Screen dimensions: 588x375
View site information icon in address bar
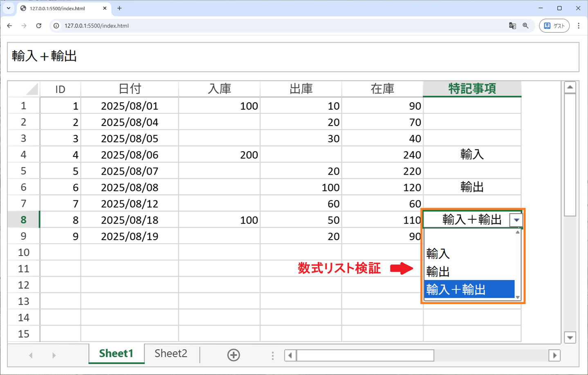(56, 25)
